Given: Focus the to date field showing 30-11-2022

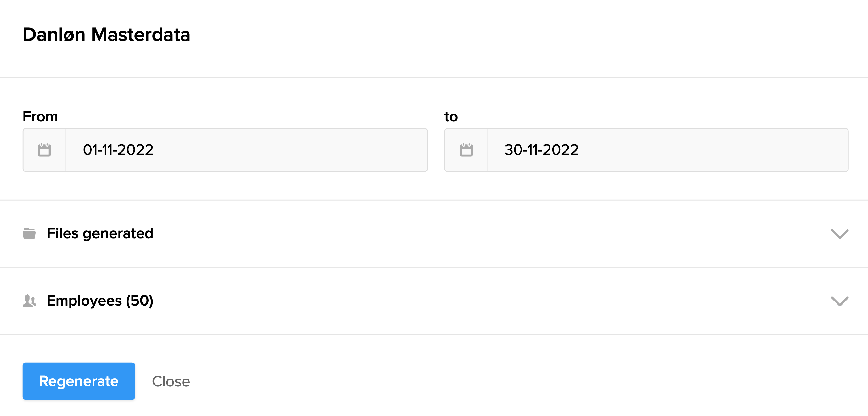Looking at the screenshot, I should click(668, 150).
